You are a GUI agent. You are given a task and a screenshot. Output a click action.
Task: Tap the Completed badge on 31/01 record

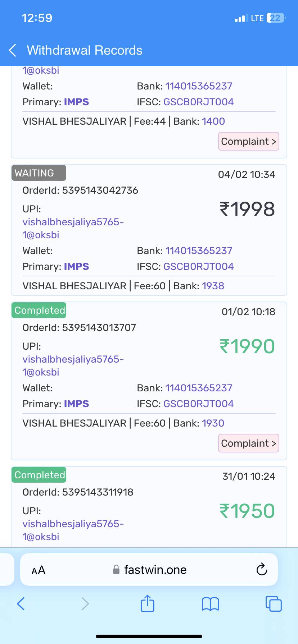pos(40,475)
